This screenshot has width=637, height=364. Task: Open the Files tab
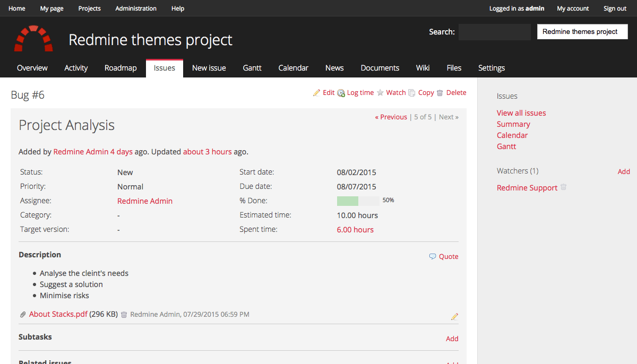454,68
